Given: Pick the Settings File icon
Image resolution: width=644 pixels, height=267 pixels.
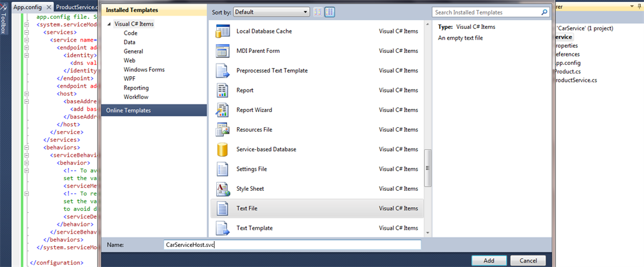Looking at the screenshot, I should (223, 169).
